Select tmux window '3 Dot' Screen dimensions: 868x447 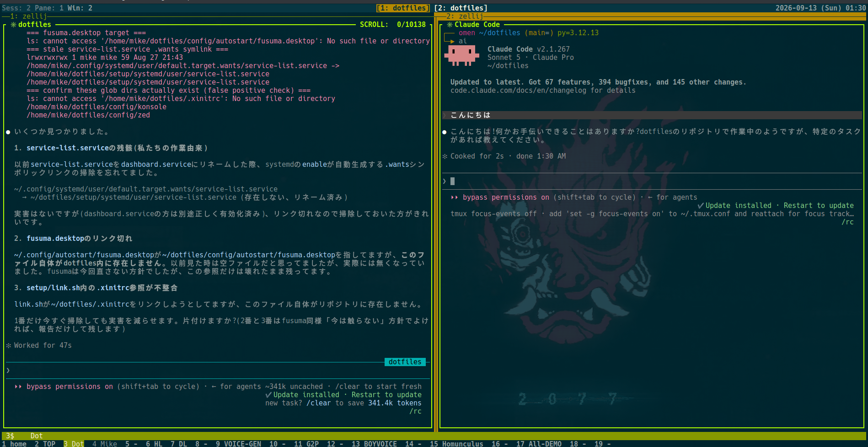(74, 444)
